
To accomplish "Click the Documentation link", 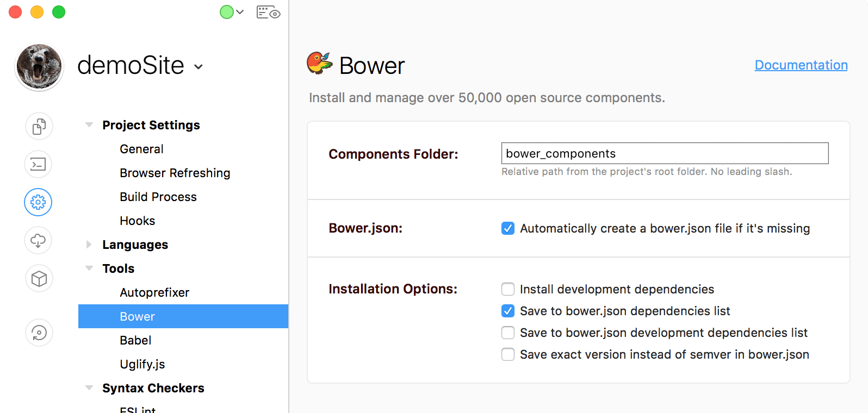I will (801, 65).
